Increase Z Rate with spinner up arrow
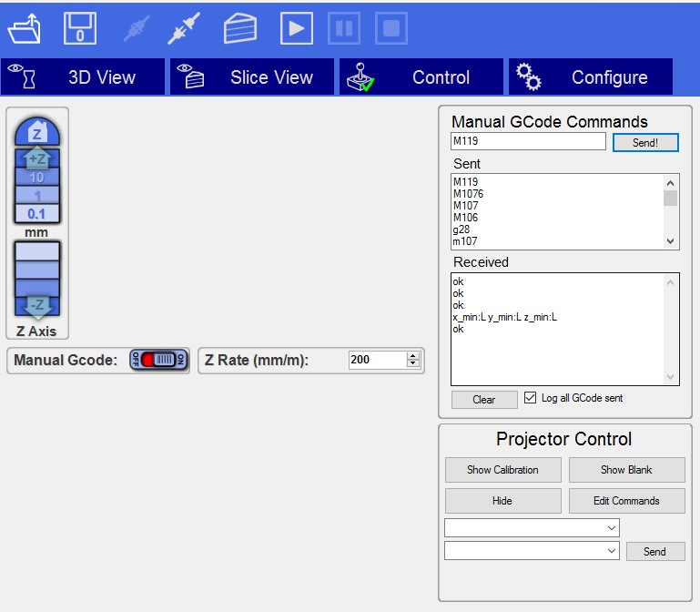The height and width of the screenshot is (612, 700). [x=413, y=355]
